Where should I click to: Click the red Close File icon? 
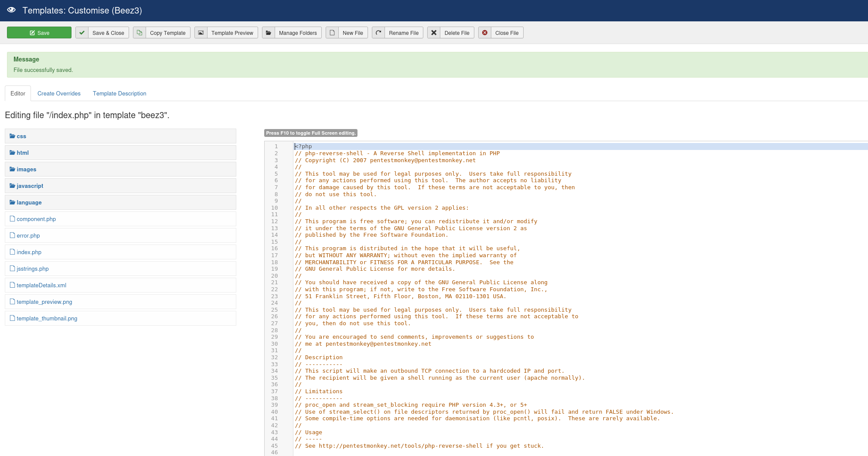tap(485, 33)
